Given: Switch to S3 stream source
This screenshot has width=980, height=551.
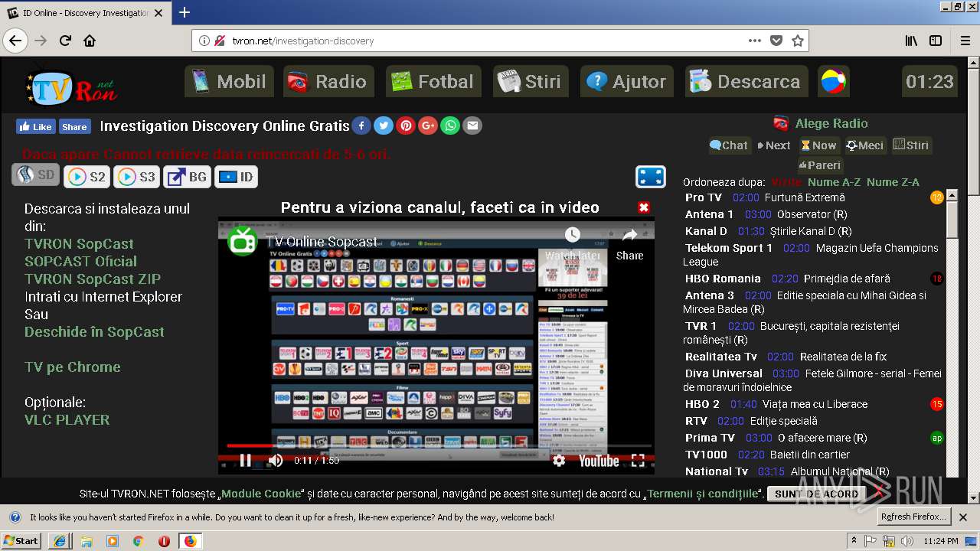Looking at the screenshot, I should click(136, 177).
